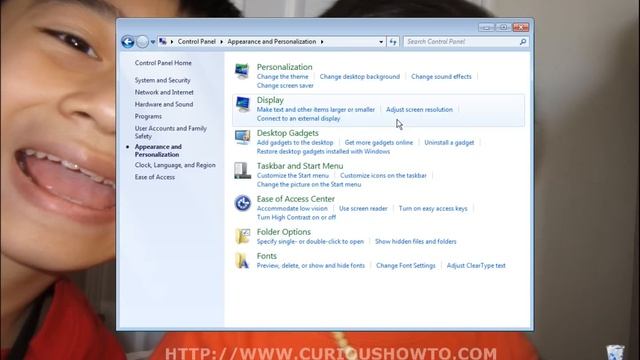
Task: Open the Taskbar and Start Menu heading
Action: pyautogui.click(x=300, y=166)
